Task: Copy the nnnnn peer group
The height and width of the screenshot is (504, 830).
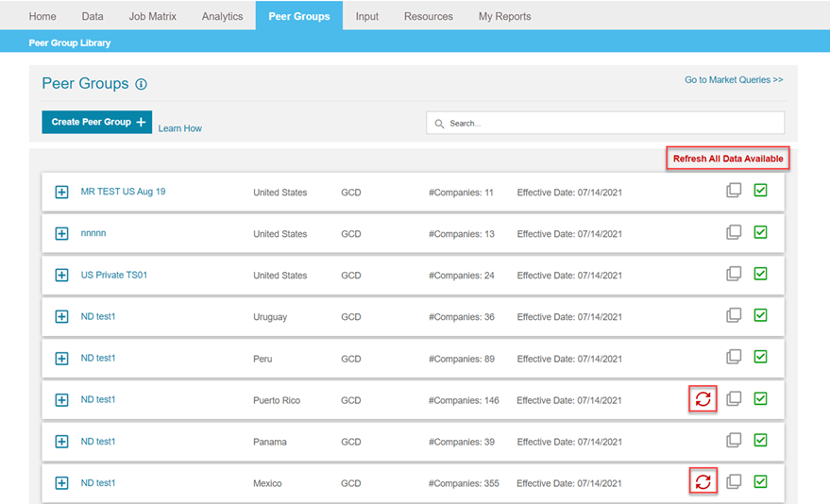Action: 734,232
